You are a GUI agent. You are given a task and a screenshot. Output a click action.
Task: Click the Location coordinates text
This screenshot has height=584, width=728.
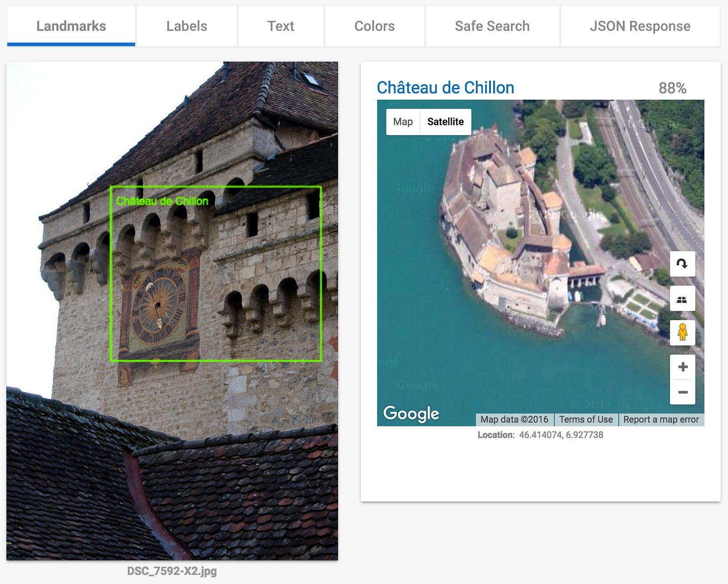click(541, 435)
